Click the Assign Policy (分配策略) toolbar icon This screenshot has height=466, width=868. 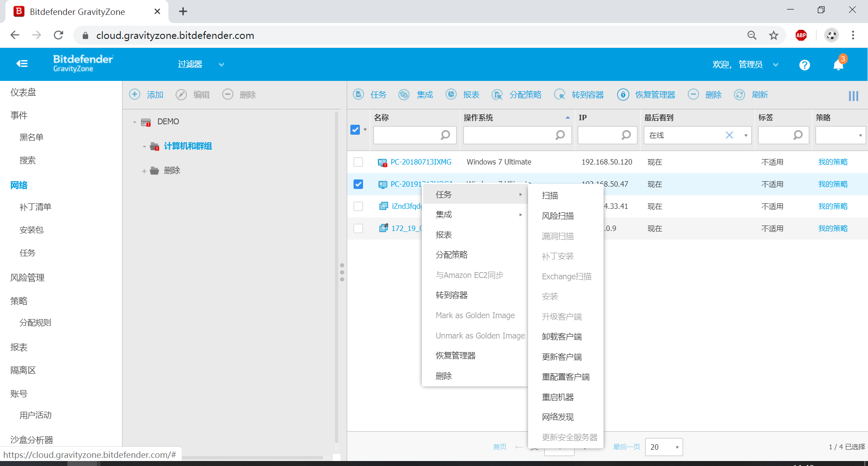pyautogui.click(x=497, y=94)
